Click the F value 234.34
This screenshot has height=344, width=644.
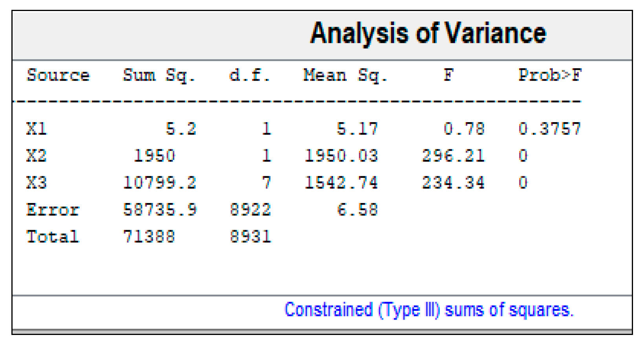453,183
